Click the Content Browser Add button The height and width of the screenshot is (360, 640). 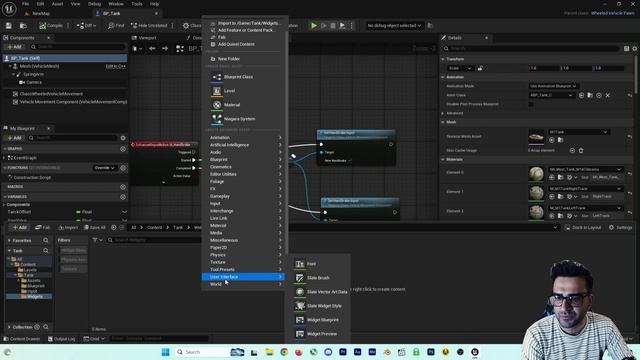click(x=19, y=228)
